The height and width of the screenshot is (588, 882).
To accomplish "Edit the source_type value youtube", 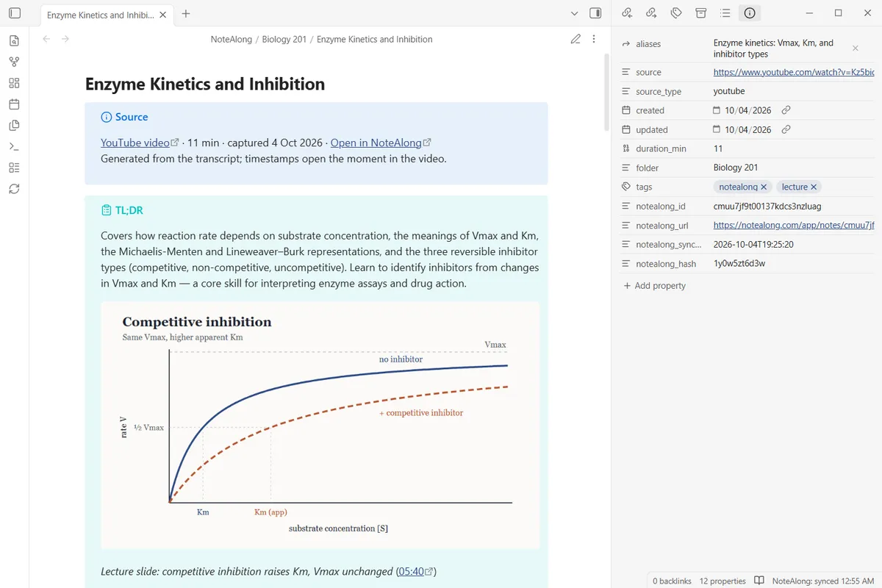I will [729, 91].
